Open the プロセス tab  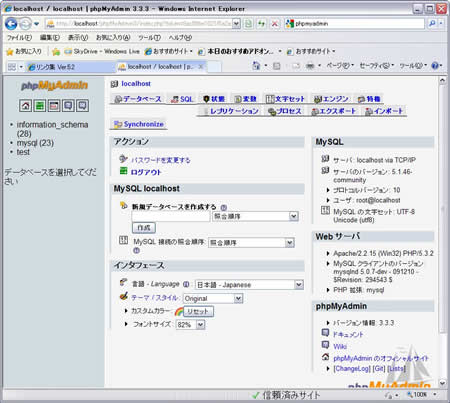click(285, 111)
